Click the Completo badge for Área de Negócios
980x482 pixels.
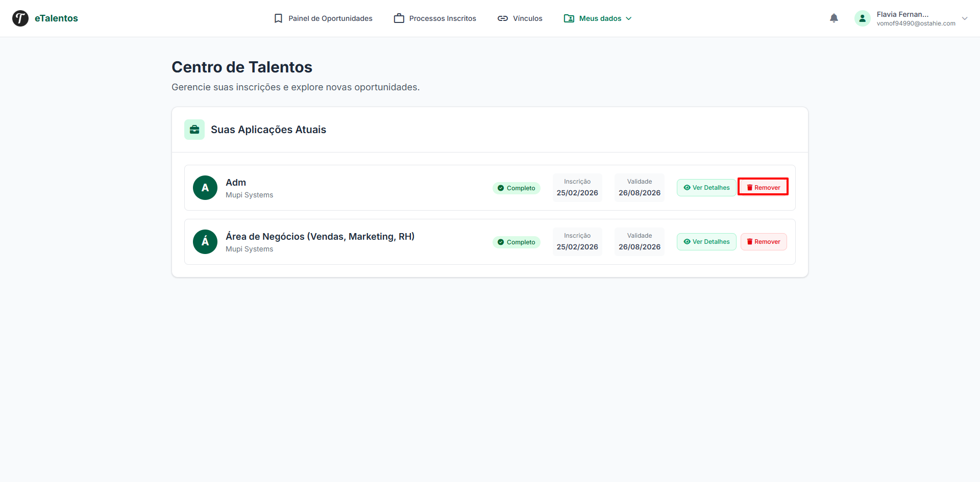pyautogui.click(x=517, y=242)
